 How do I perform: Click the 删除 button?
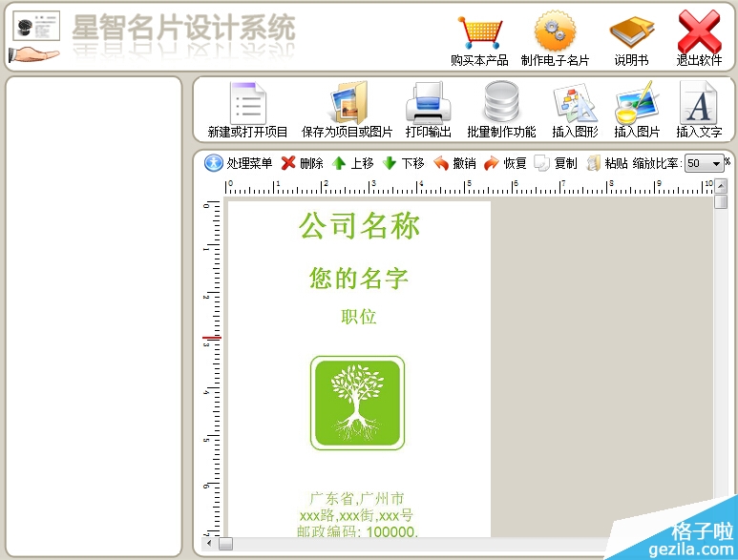(x=302, y=163)
